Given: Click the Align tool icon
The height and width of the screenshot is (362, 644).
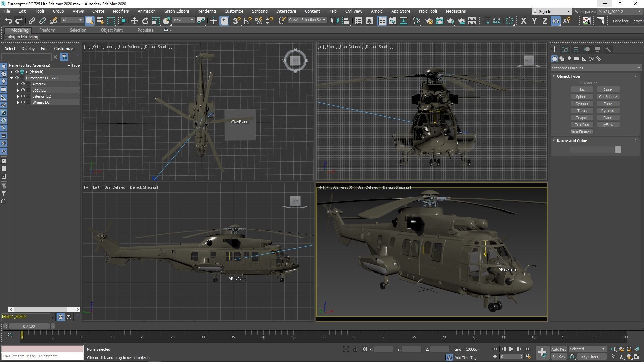Looking at the screenshot, I should (345, 21).
